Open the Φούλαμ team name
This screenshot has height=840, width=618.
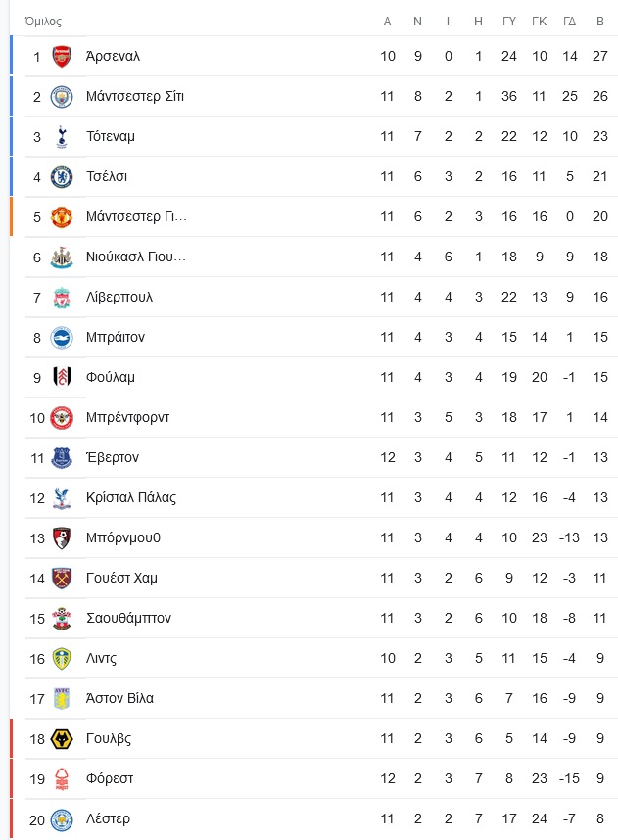pos(111,377)
